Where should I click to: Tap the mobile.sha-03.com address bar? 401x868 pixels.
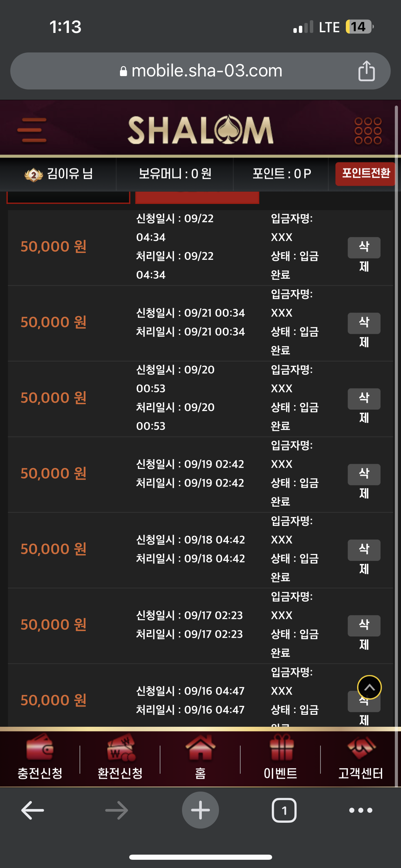[x=200, y=71]
